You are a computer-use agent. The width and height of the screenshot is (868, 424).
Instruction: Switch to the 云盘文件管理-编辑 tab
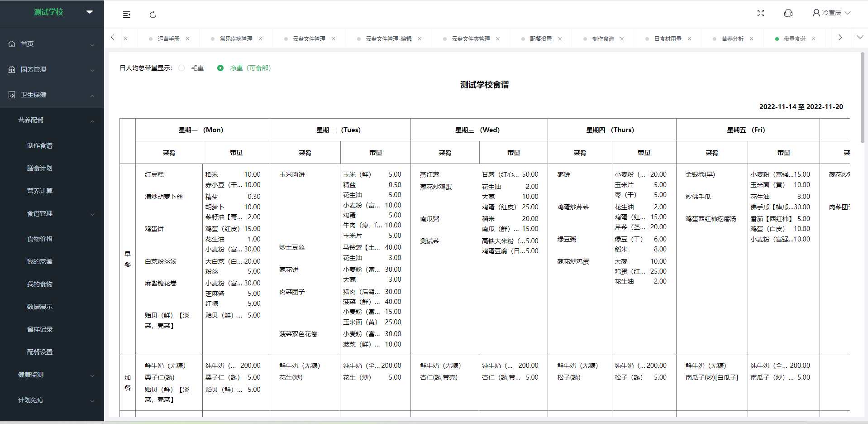point(388,39)
